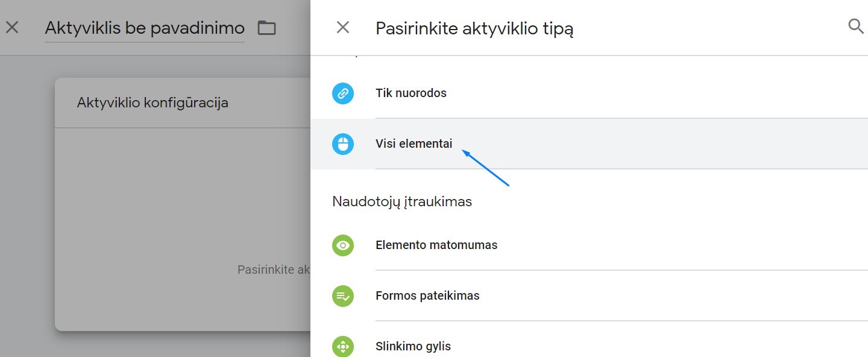Choose the "Slinkimo gylis" trigger type
Image resolution: width=868 pixels, height=357 pixels.
point(413,347)
